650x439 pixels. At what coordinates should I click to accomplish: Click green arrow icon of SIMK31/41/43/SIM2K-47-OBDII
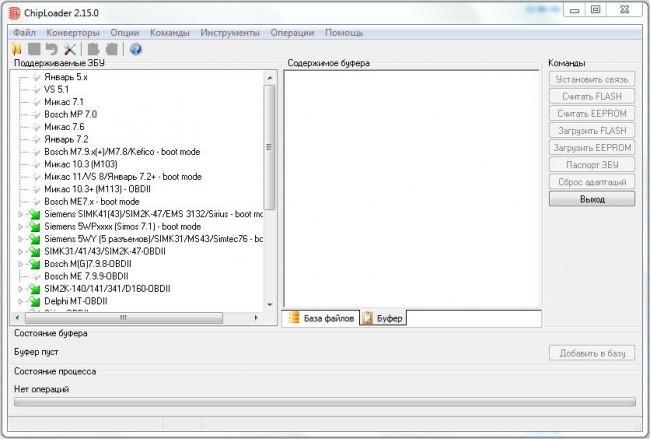(x=34, y=252)
